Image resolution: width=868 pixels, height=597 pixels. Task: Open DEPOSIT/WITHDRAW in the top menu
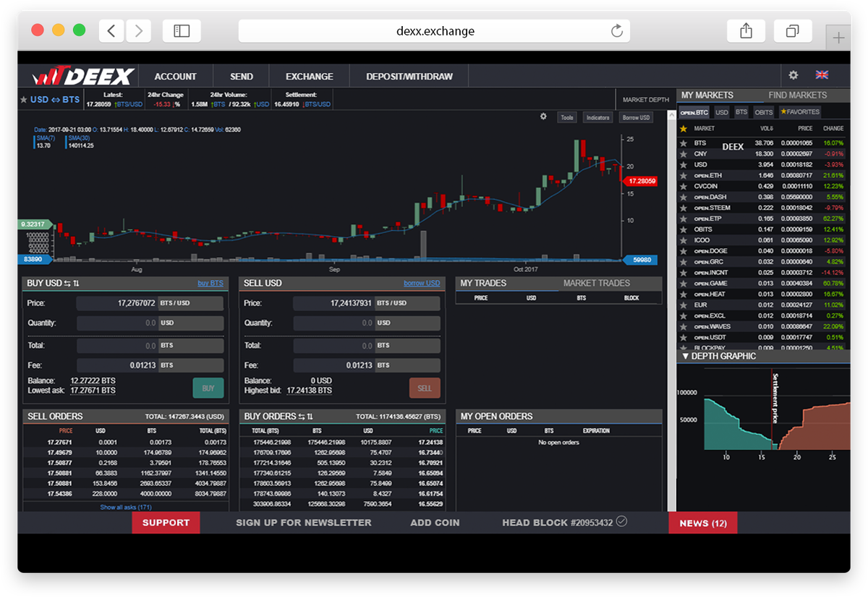coord(409,76)
